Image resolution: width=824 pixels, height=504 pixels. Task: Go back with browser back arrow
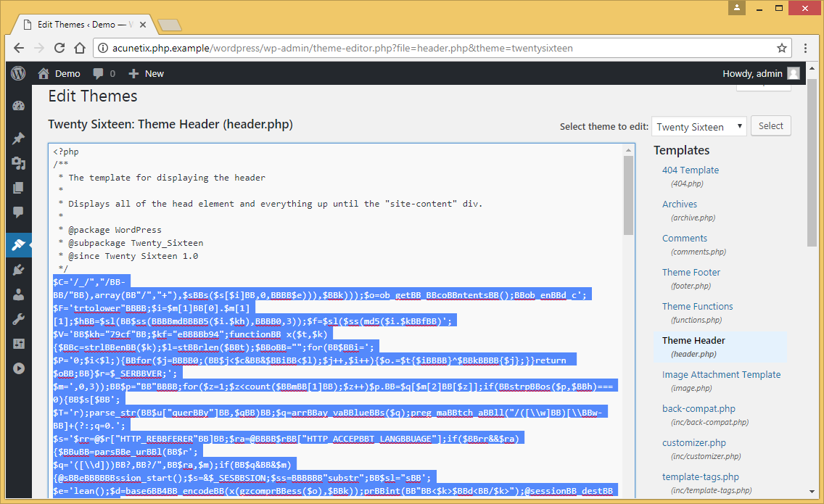point(19,48)
